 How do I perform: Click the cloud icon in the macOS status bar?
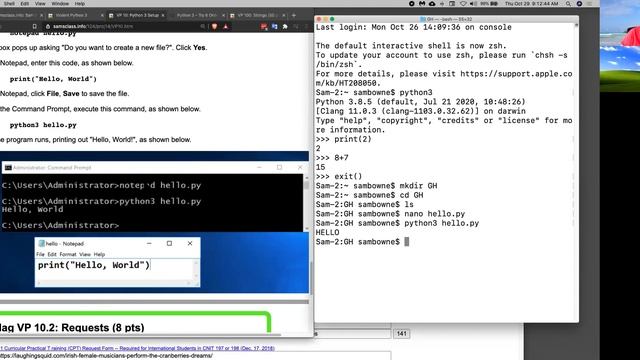pos(432,3)
